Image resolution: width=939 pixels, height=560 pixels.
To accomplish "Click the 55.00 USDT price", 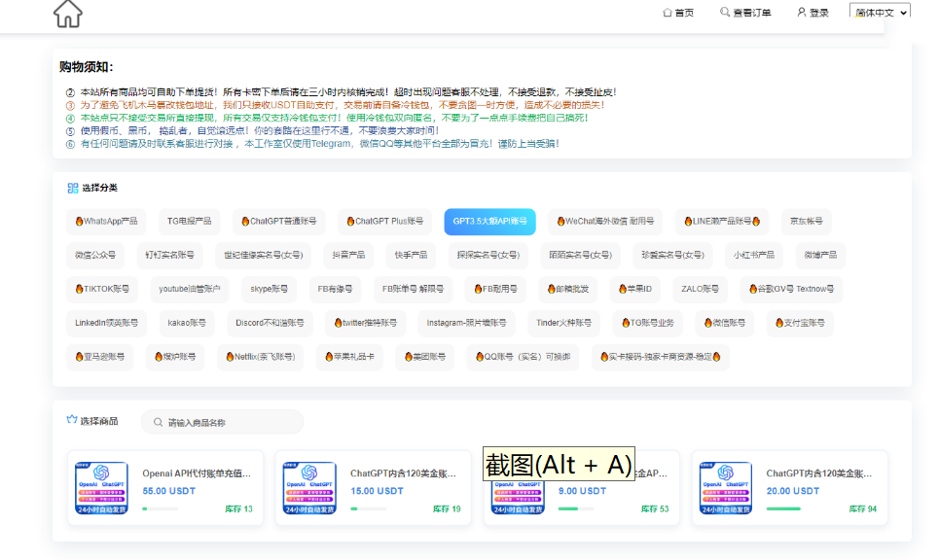I will pyautogui.click(x=169, y=491).
